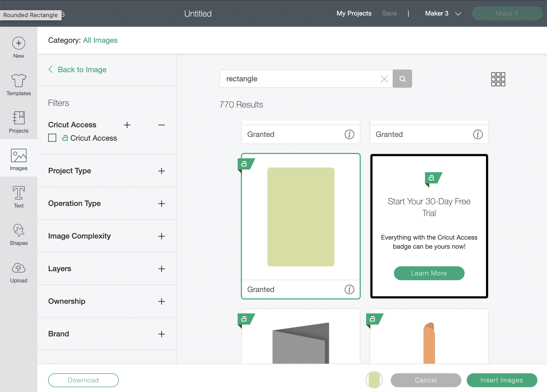
Task: Open the Images tab in the sidebar
Action: pos(18,160)
